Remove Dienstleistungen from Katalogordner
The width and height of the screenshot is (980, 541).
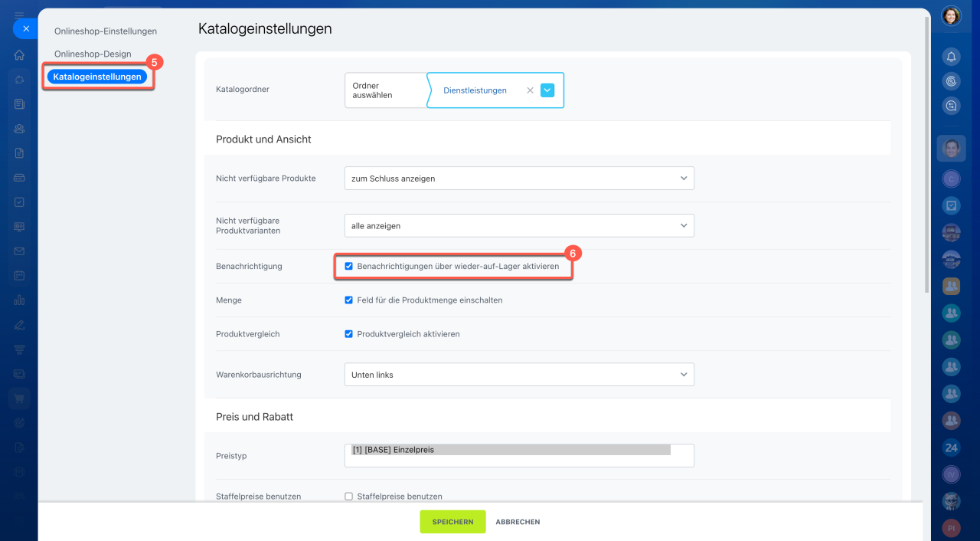530,90
